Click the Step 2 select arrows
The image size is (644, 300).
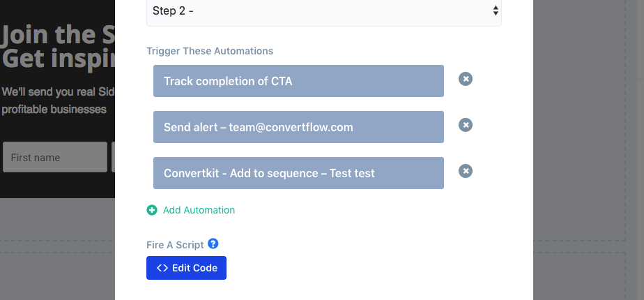point(495,11)
